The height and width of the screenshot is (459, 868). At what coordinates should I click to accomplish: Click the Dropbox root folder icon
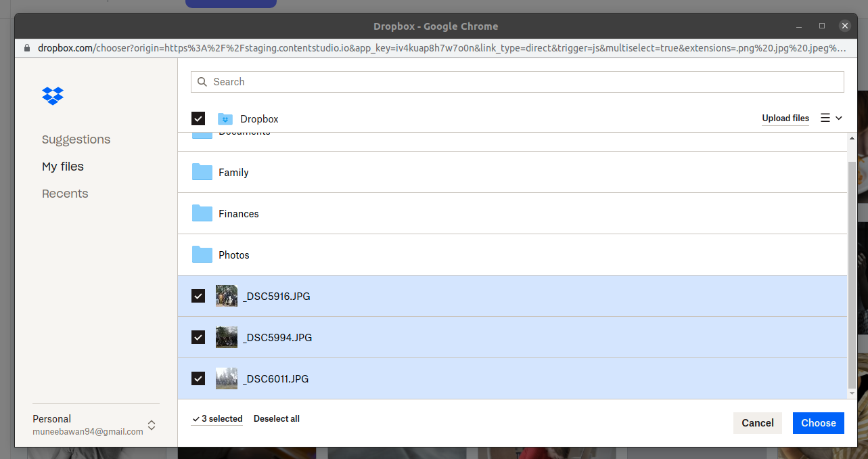(225, 119)
